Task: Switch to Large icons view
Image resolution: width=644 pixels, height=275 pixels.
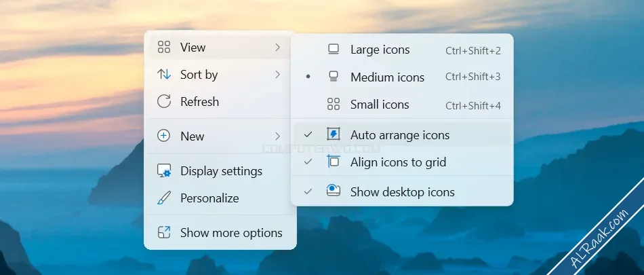Action: (402, 50)
